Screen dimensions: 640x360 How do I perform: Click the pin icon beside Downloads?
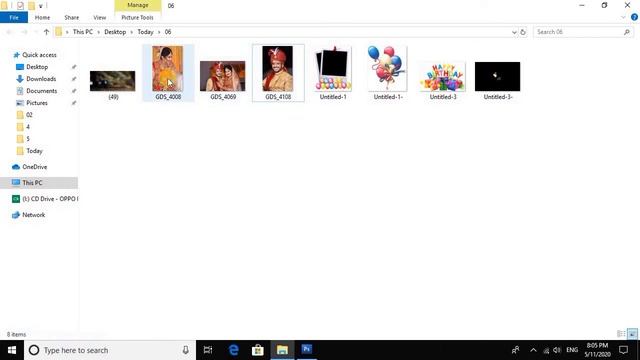tap(74, 79)
